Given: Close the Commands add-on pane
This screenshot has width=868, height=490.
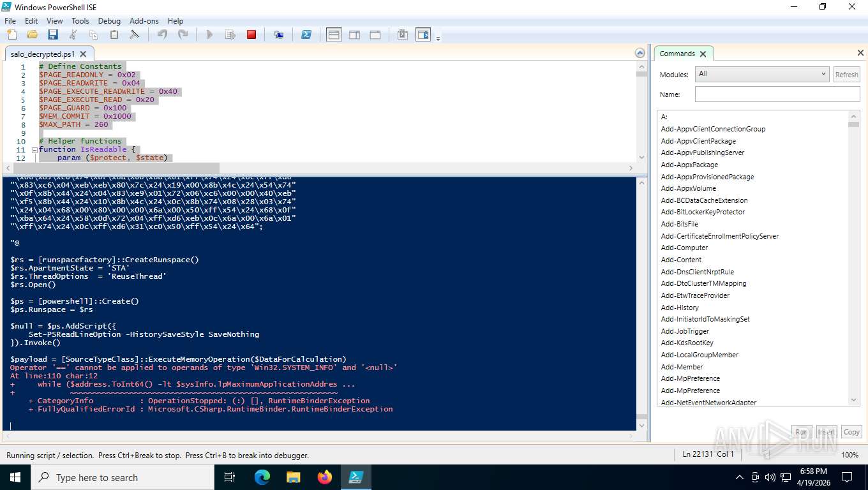Looking at the screenshot, I should 860,53.
